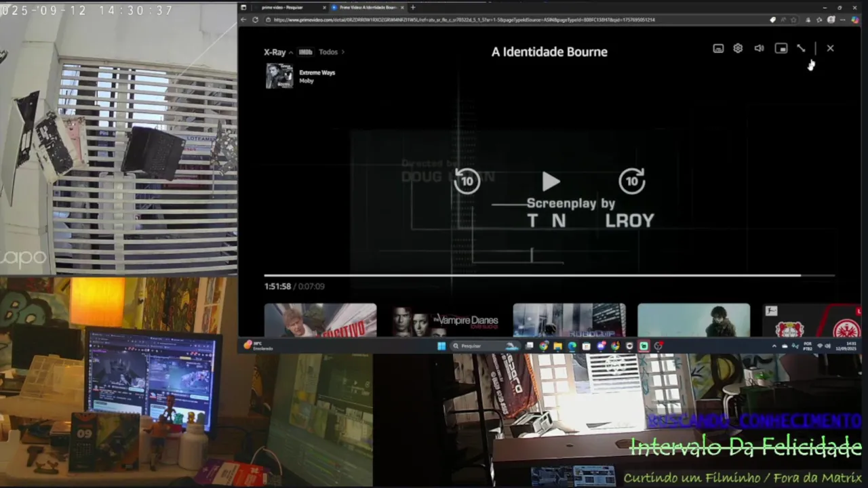
Task: Switch to the A Identidade Bourne tab
Action: coord(367,7)
